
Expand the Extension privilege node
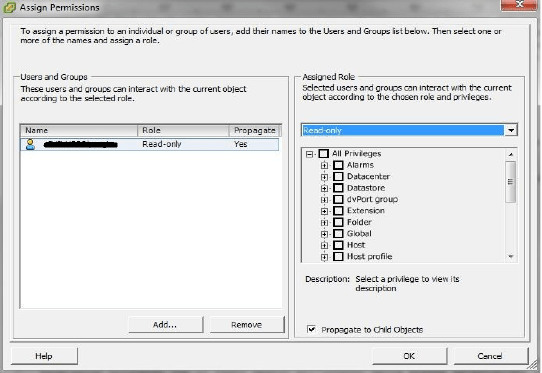pos(324,211)
